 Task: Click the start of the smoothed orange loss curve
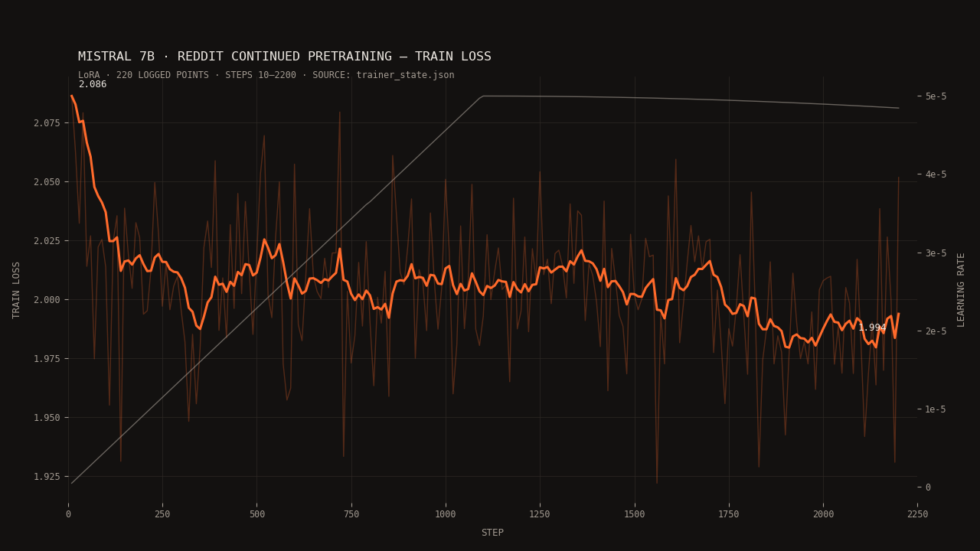72,96
